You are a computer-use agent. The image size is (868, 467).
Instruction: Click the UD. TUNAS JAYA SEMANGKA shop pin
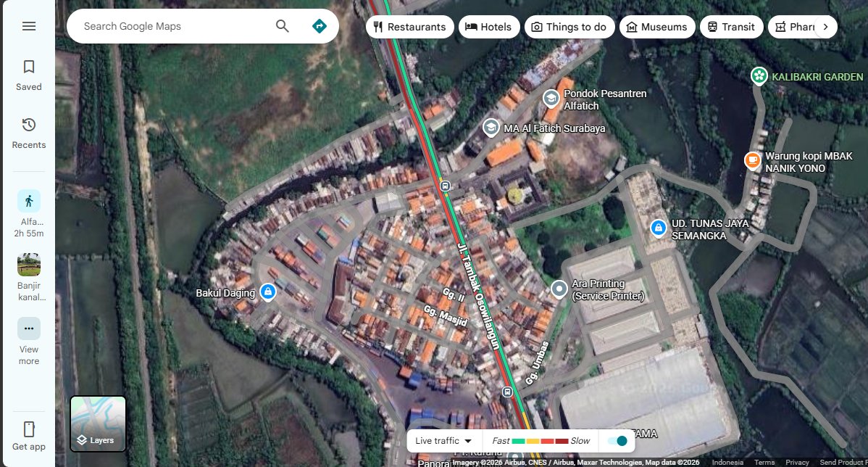click(658, 228)
